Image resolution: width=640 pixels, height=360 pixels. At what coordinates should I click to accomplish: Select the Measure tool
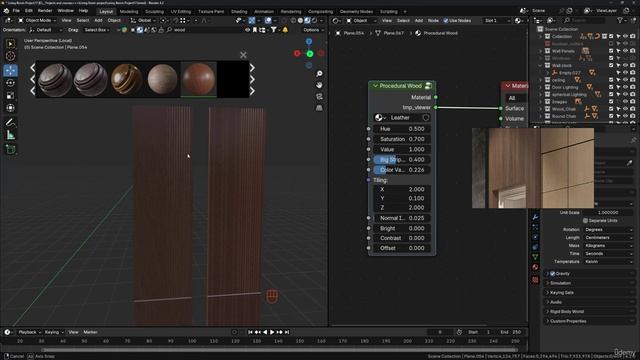[11, 135]
